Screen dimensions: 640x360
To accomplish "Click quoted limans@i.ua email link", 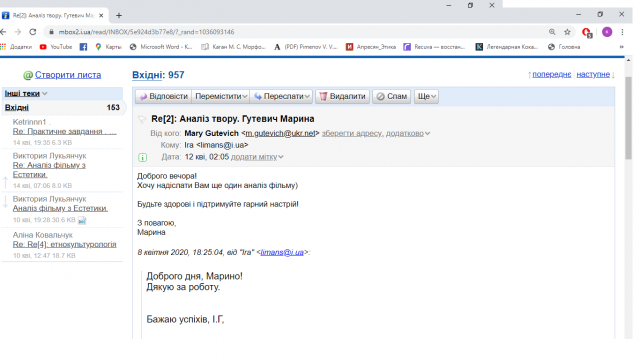I will tap(282, 252).
